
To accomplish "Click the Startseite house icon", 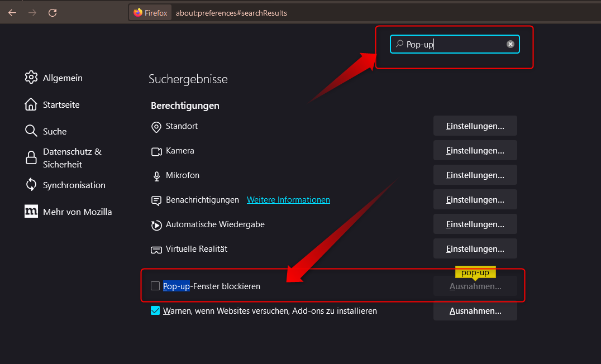I will tap(31, 104).
